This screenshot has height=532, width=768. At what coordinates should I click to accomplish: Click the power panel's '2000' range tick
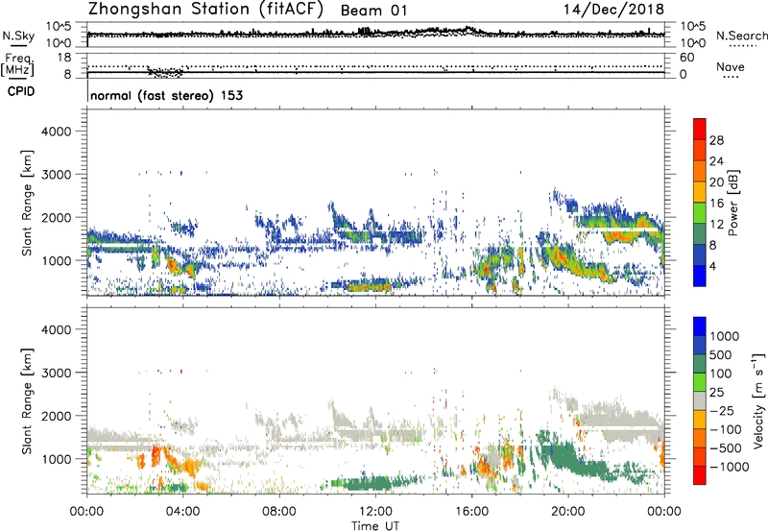(56, 217)
